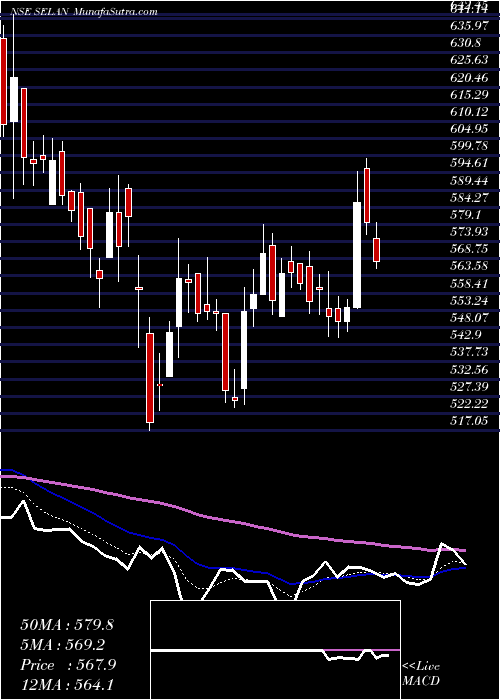
Task: Click the tall white candle rising to 584
Action: click(x=357, y=255)
